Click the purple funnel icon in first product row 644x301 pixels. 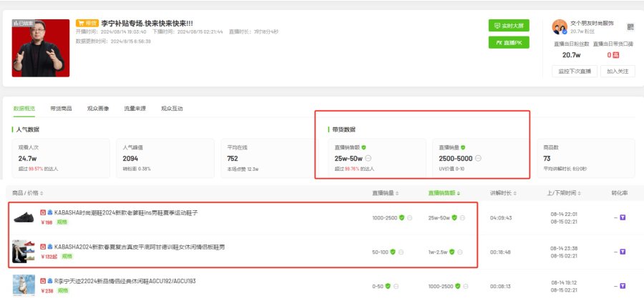[623, 217]
